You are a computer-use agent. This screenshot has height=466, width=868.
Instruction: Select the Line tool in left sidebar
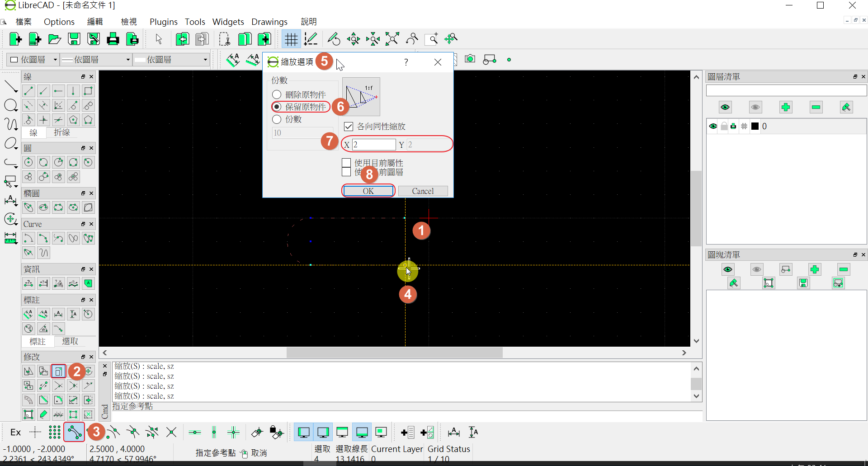tap(10, 86)
